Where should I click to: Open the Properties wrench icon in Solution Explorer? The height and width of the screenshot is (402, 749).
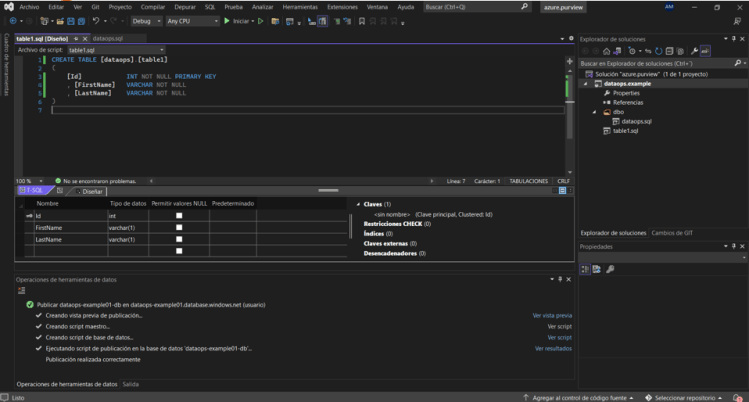694,51
